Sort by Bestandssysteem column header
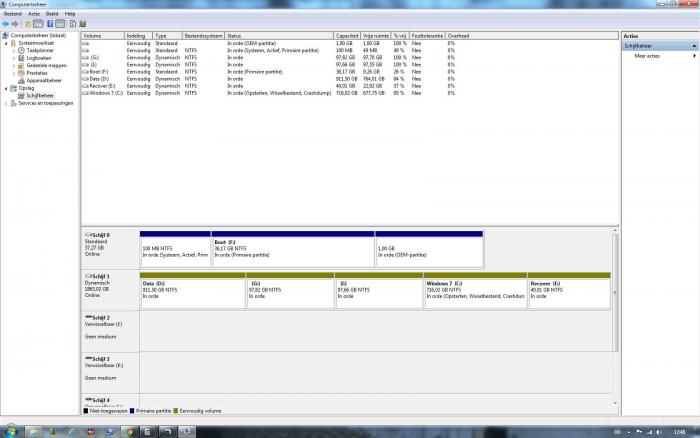Screen dimensions: 700x438 point(203,36)
